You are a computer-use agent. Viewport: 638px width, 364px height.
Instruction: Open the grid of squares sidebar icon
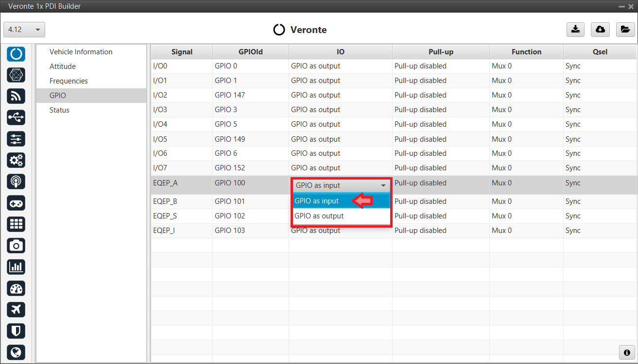click(16, 224)
